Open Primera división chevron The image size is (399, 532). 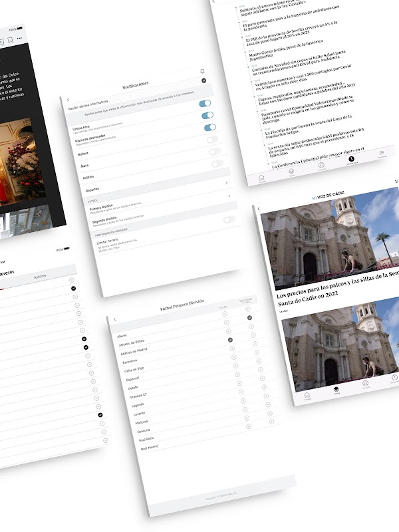click(x=227, y=184)
